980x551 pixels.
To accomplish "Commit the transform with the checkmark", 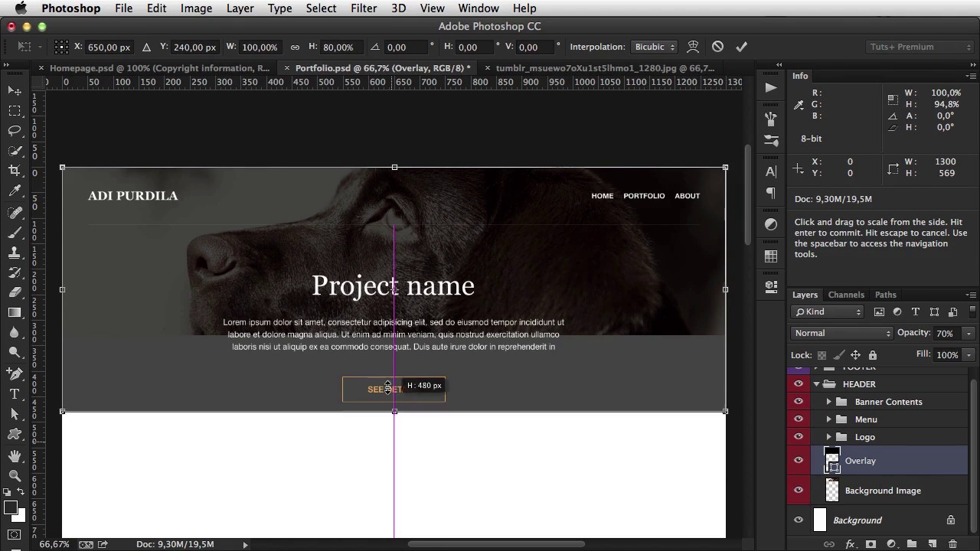I will tap(741, 47).
